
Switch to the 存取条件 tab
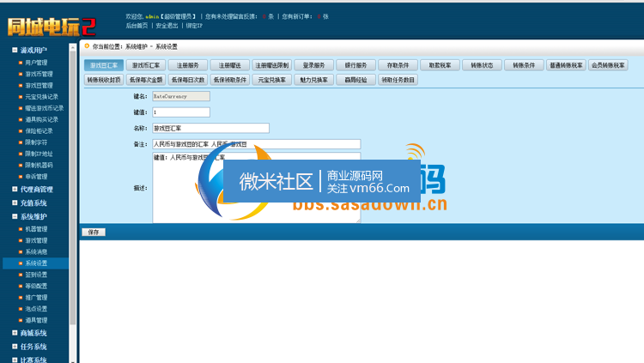click(x=398, y=65)
